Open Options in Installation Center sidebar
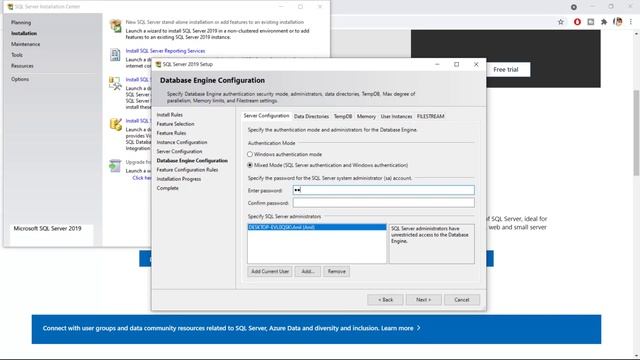640x360 pixels. point(20,79)
